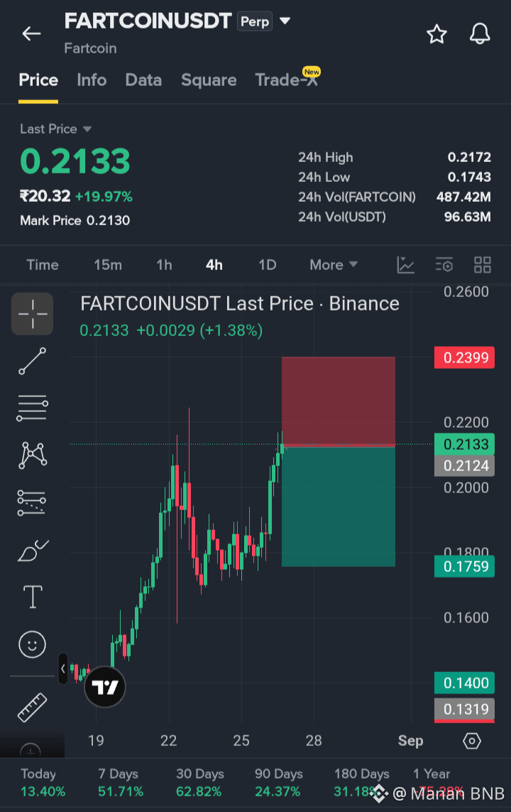The image size is (511, 812).
Task: Select the XABCD pattern tool
Action: [33, 455]
